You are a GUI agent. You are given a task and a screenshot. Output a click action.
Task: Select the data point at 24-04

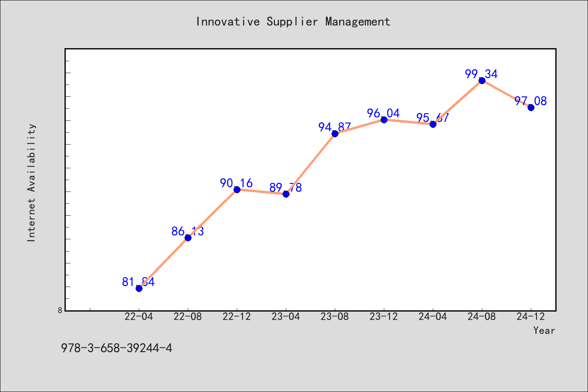pyautogui.click(x=433, y=124)
